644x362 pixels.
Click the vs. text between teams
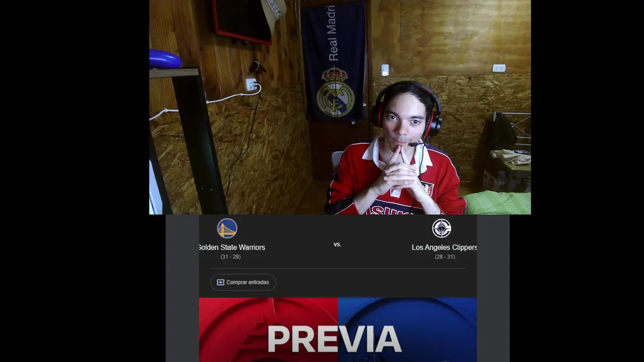[x=338, y=244]
